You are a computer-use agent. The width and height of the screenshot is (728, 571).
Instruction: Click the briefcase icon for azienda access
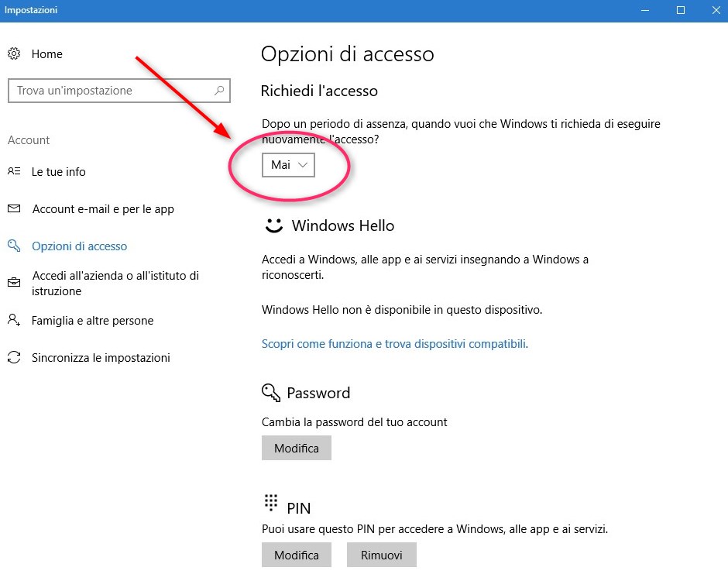14,283
